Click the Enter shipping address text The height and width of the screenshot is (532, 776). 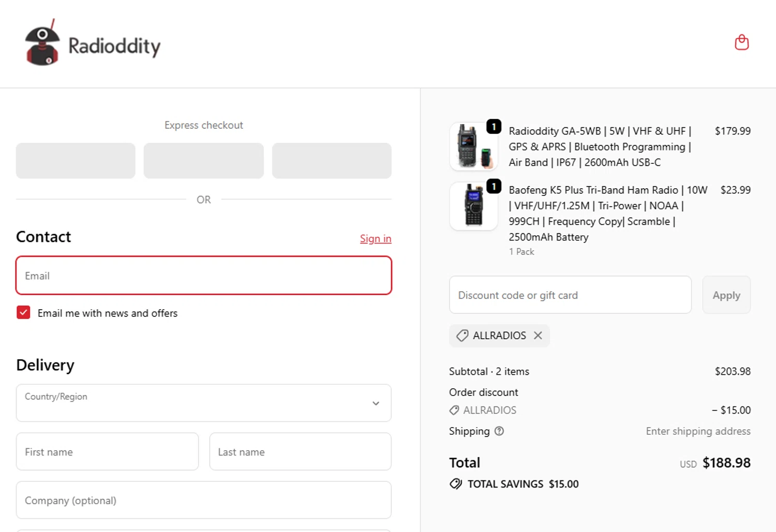[698, 431]
